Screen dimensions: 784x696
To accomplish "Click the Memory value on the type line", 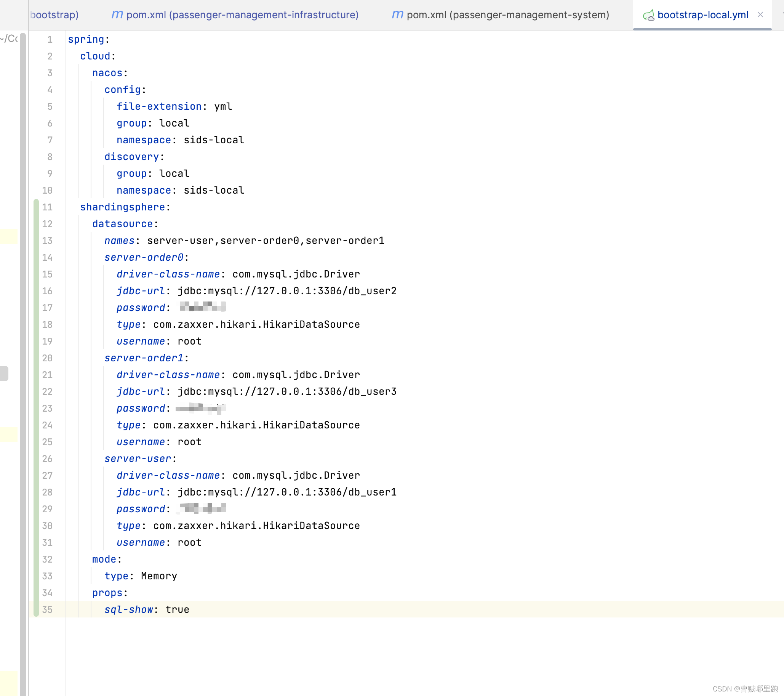I will tap(158, 576).
